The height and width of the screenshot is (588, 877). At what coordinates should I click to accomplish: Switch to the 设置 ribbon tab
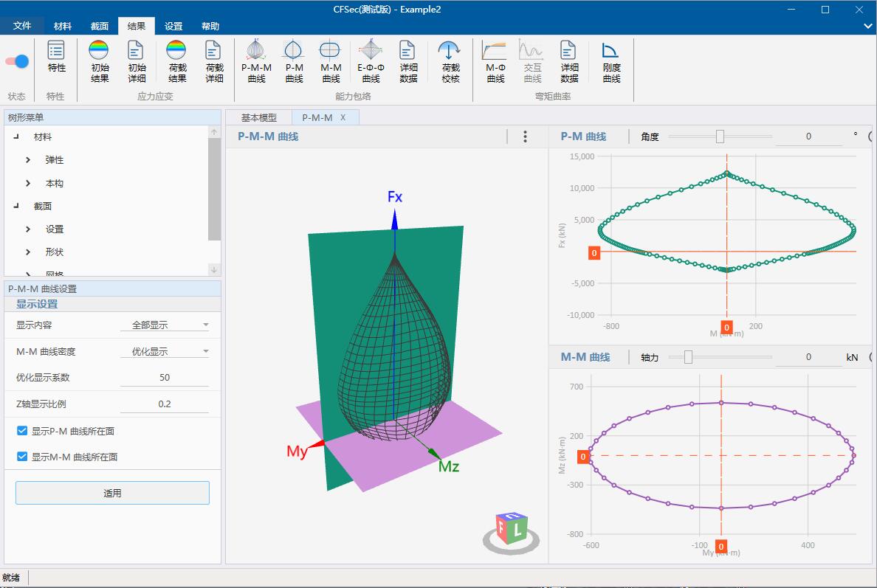(173, 26)
